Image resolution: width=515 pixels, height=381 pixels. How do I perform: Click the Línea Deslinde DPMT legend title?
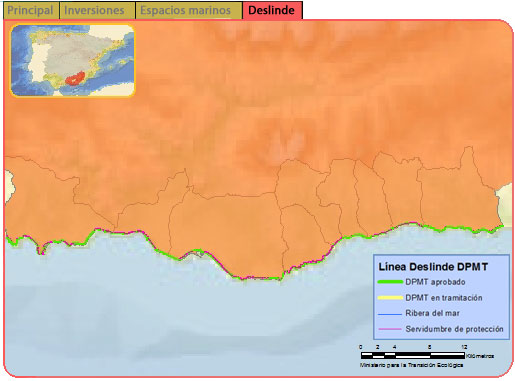click(x=433, y=267)
